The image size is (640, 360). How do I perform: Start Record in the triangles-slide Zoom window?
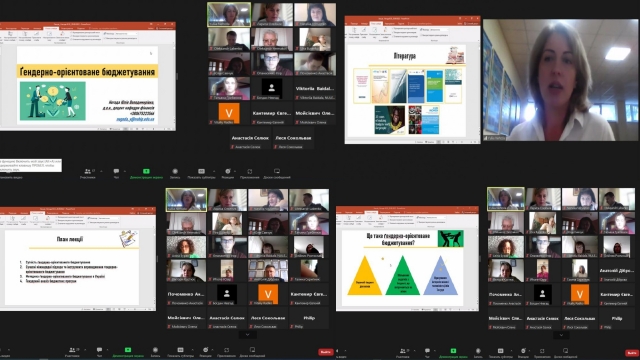pyautogui.click(x=478, y=353)
